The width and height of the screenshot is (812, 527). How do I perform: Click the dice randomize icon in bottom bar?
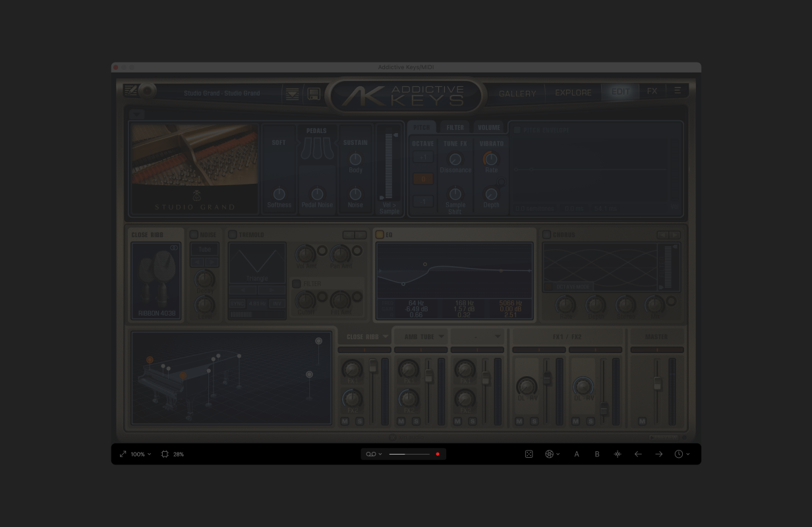coord(529,454)
